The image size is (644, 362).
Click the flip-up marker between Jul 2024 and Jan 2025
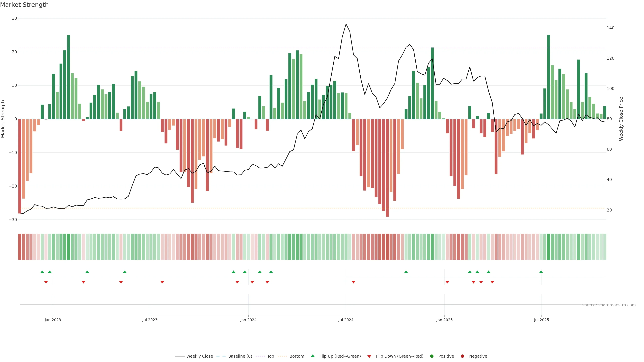coord(406,272)
